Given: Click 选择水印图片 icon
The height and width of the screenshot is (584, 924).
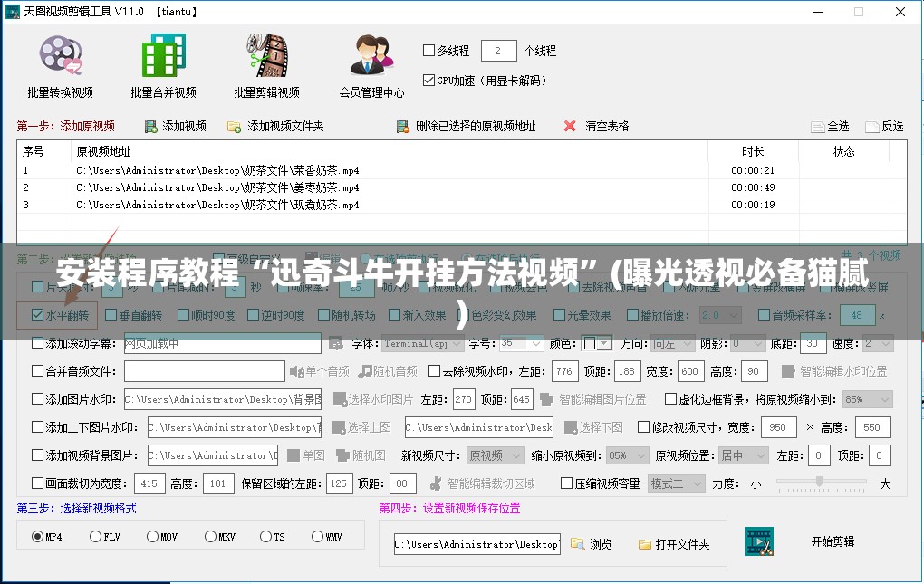Looking at the screenshot, I should coord(340,399).
